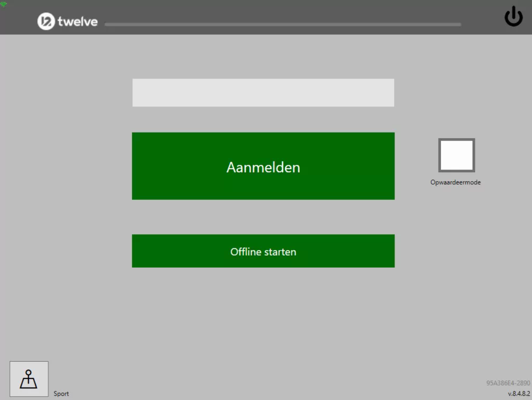Open the Sport mode icon button

tap(29, 379)
